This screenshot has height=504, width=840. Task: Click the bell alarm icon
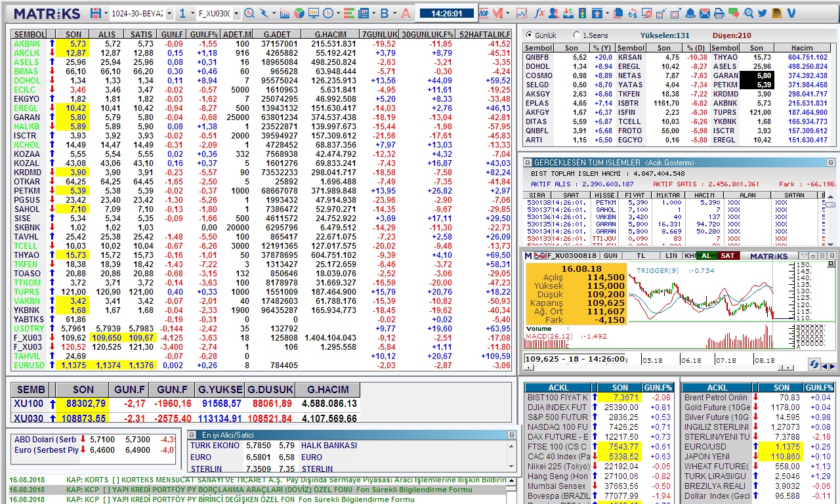click(690, 13)
